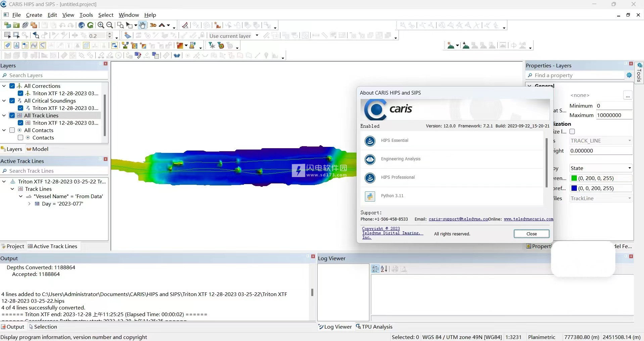
Task: Check the All Contacts layer checkbox
Action: 12,130
